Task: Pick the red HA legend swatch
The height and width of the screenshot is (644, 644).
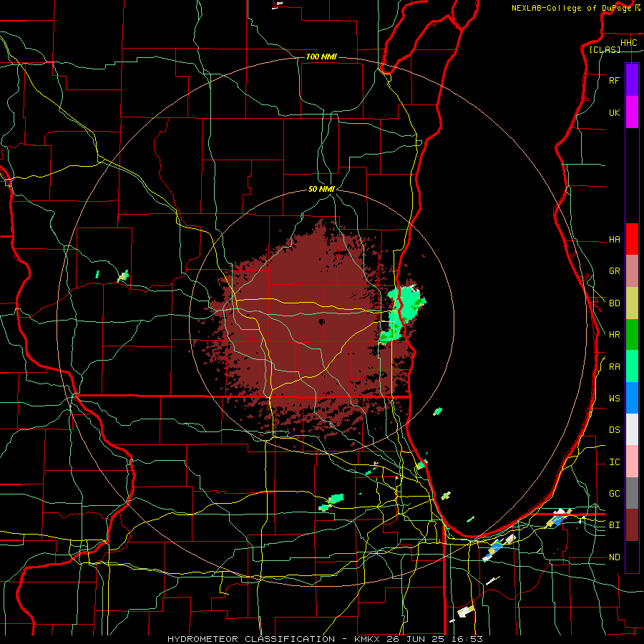Action: pos(632,239)
